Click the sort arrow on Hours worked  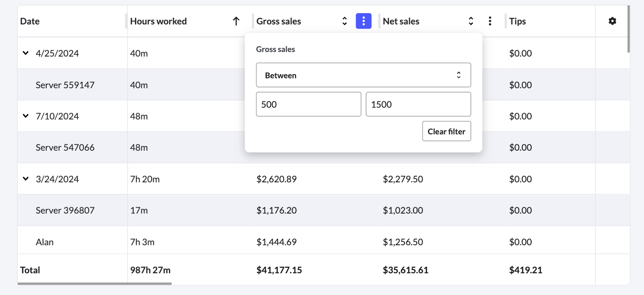click(236, 21)
